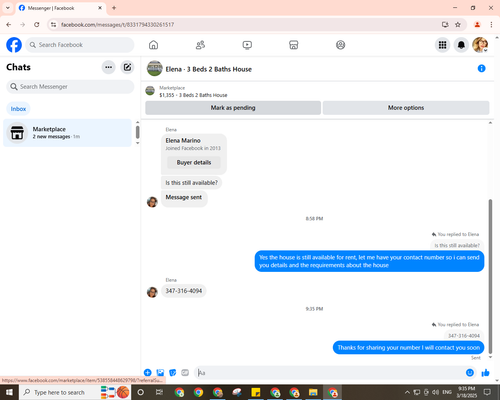This screenshot has width=500, height=400.
Task: Go back in the browser
Action: click(x=9, y=25)
